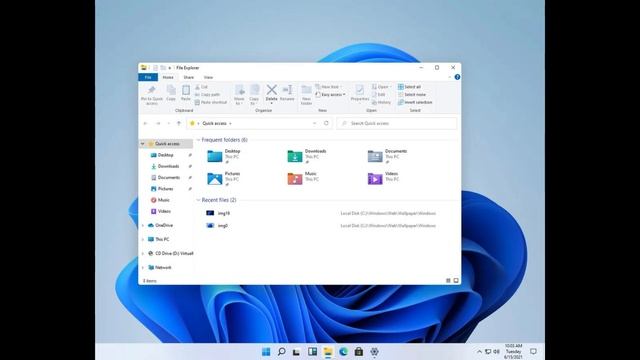Refresh the Quick access view
The image size is (640, 360).
pos(326,123)
